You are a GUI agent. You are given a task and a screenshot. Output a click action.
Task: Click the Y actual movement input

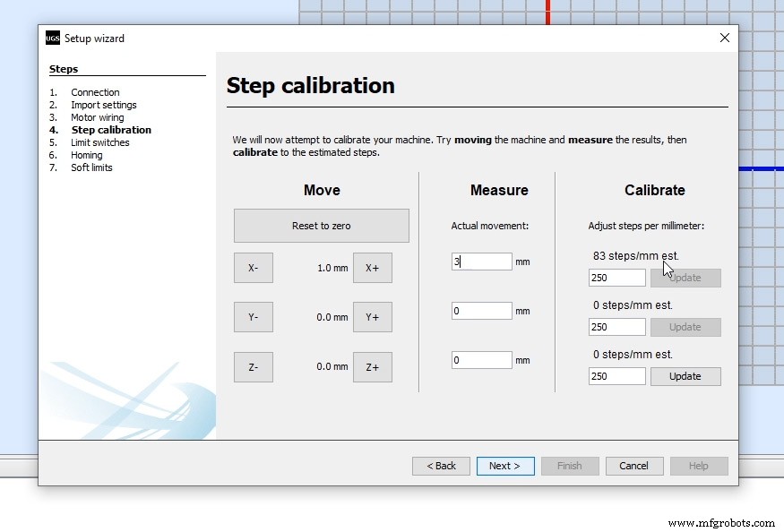[481, 311]
